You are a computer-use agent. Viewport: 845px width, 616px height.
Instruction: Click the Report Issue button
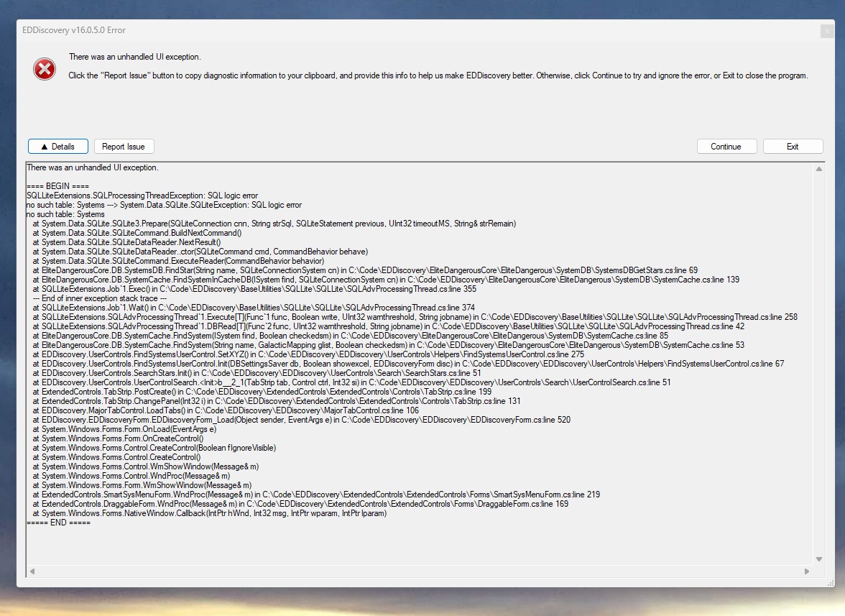coord(124,147)
